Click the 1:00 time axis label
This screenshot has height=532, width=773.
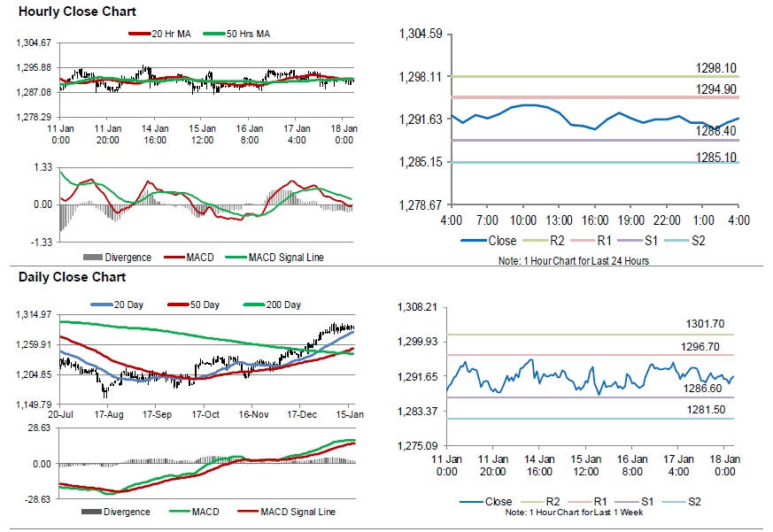pos(703,220)
